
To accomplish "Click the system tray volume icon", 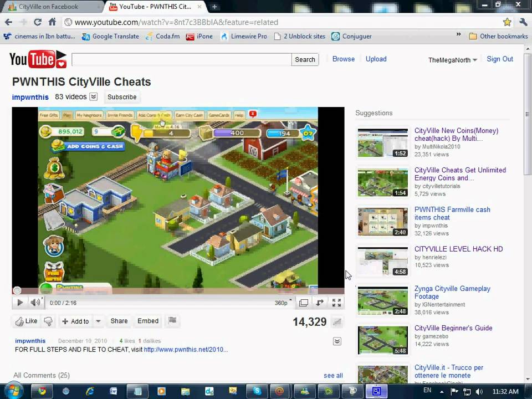I will [479, 392].
